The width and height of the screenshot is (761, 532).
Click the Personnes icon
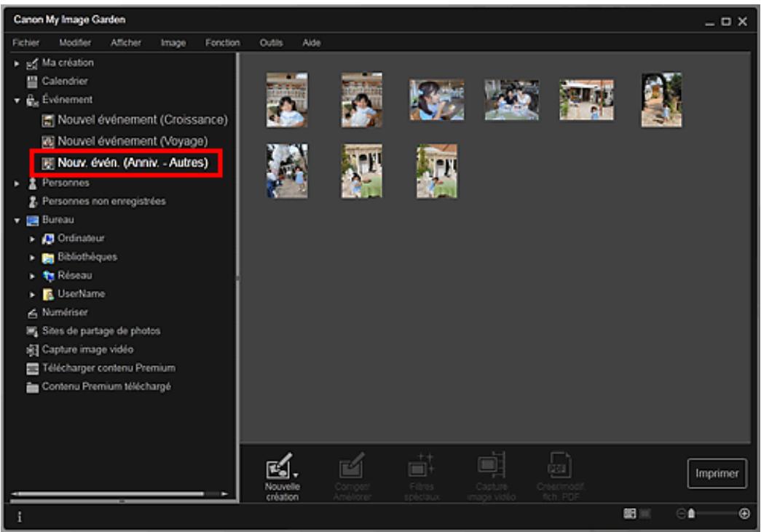tap(33, 183)
